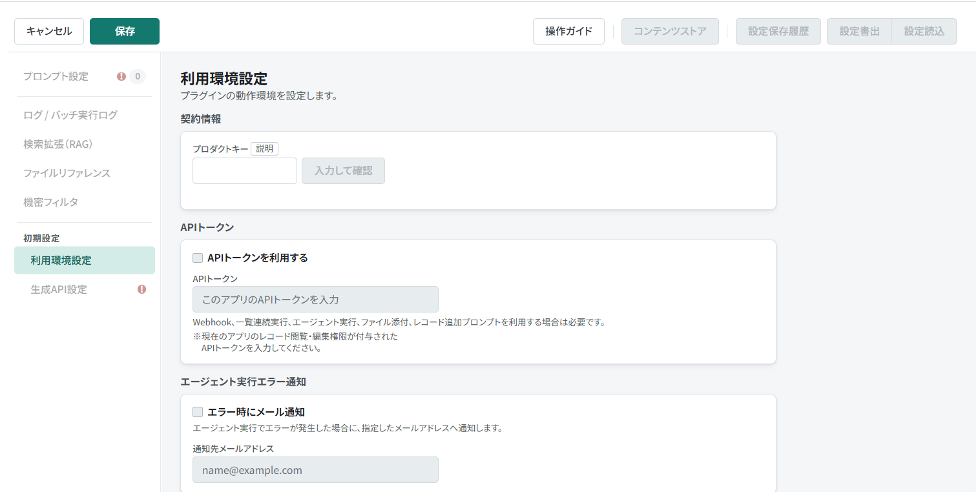The height and width of the screenshot is (492, 980).
Task: Save settings with the 保存 button
Action: click(125, 31)
